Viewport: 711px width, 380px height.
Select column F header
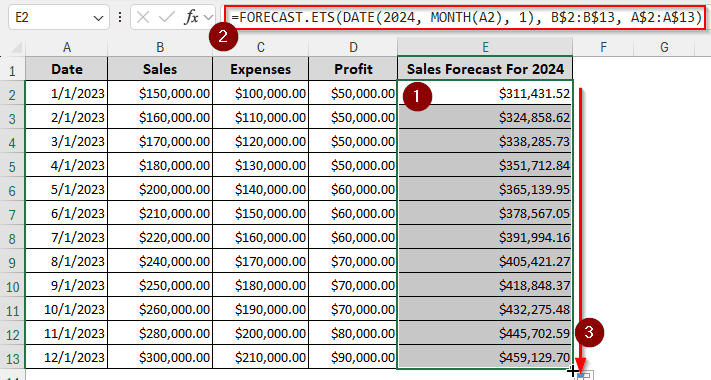coord(603,47)
